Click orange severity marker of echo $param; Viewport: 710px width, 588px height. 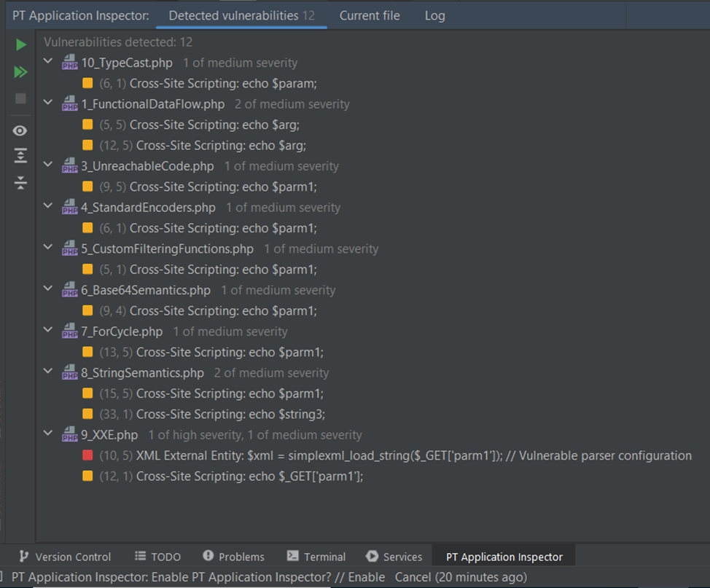(x=88, y=83)
